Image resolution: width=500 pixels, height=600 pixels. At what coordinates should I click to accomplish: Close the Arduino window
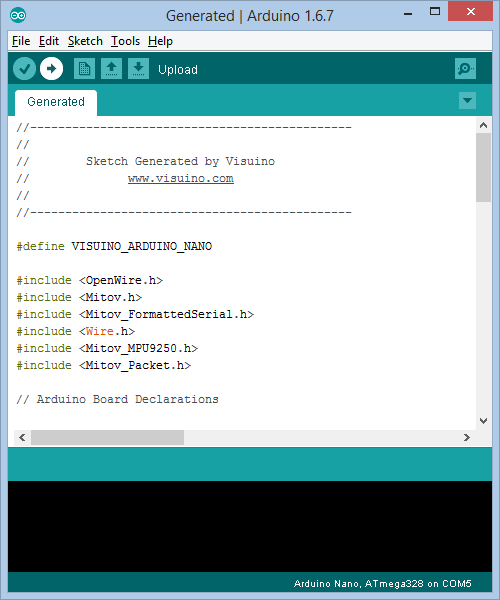471,12
